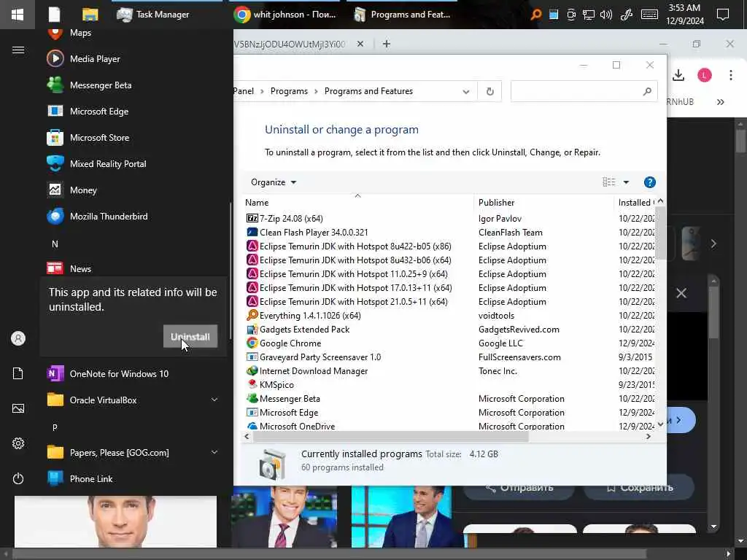Open Settings gear in Start sidebar

18,443
